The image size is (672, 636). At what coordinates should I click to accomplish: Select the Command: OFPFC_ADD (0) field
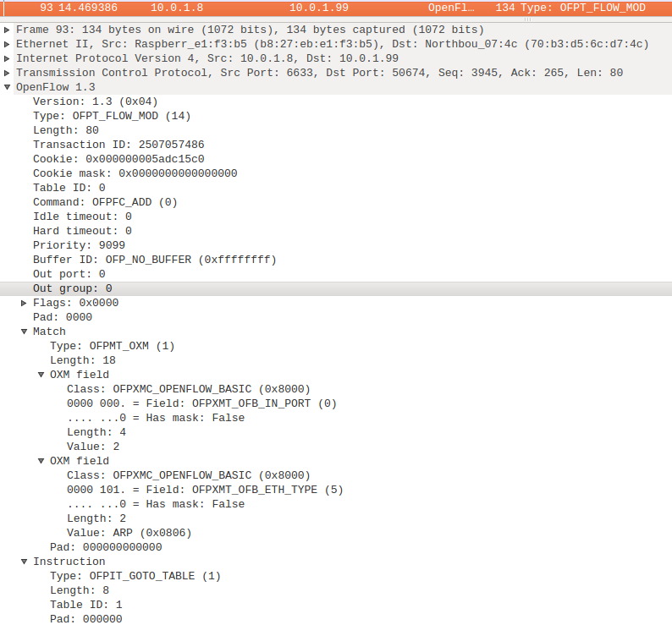tap(105, 202)
